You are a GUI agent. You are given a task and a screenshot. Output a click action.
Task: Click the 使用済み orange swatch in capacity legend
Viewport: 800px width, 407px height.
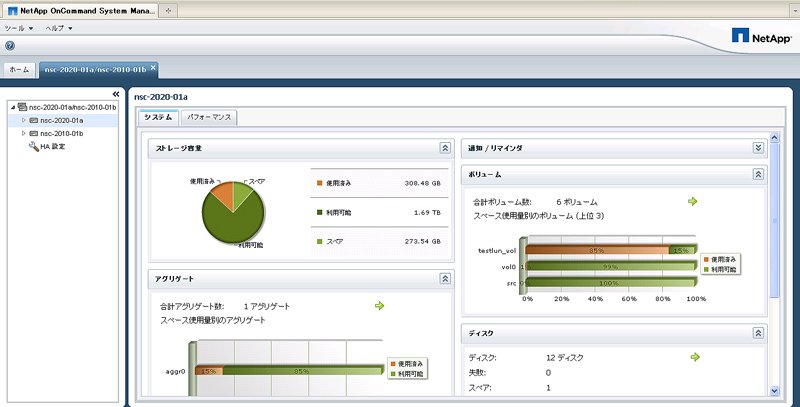(x=319, y=183)
